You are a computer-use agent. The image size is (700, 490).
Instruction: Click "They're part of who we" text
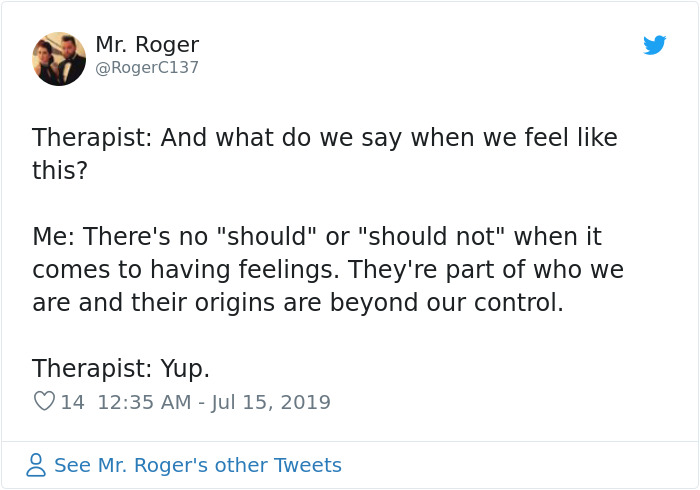tap(502, 270)
